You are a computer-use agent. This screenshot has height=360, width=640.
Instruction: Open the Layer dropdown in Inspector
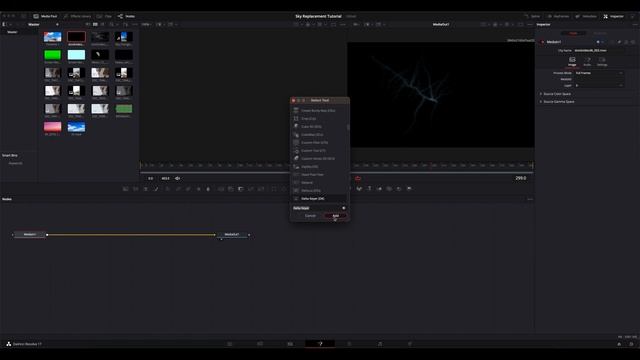point(599,86)
